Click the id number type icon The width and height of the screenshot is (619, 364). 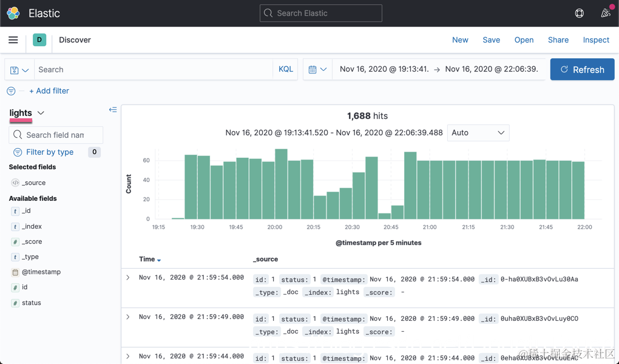(x=15, y=288)
